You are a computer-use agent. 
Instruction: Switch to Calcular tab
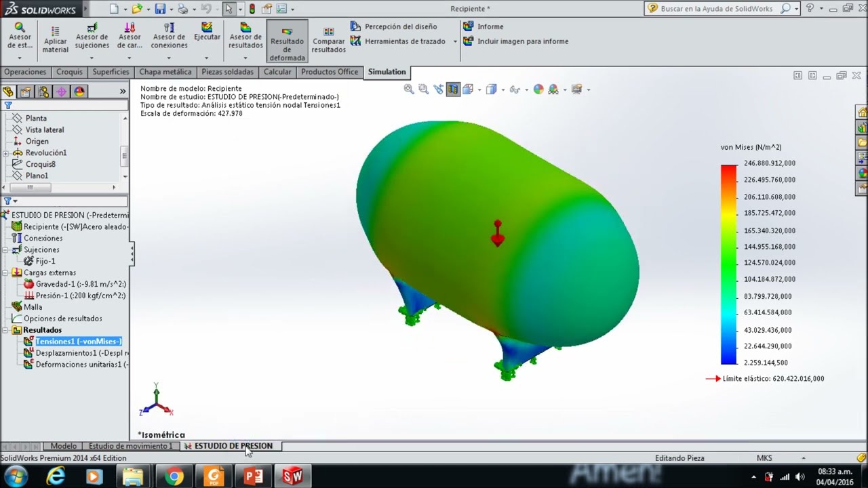(277, 72)
